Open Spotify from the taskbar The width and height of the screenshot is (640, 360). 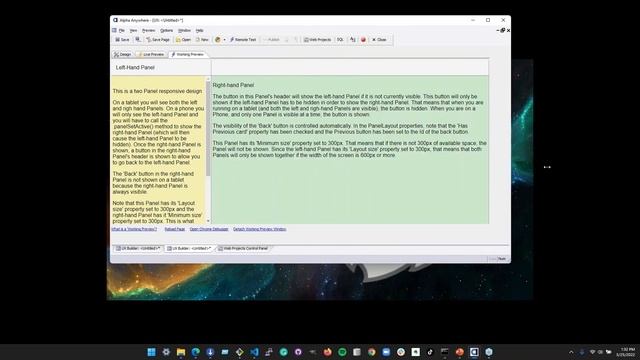[342, 352]
